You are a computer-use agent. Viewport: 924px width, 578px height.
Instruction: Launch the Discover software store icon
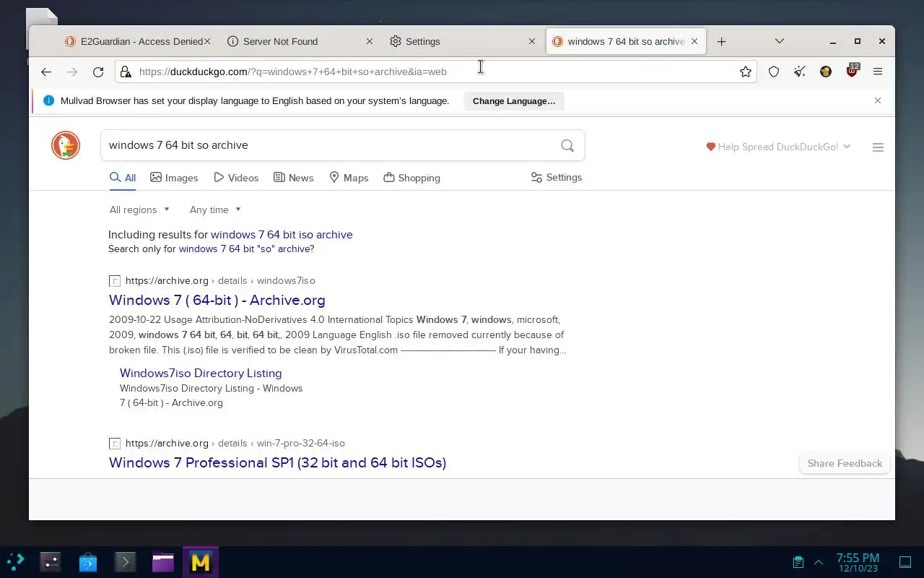tap(88, 561)
